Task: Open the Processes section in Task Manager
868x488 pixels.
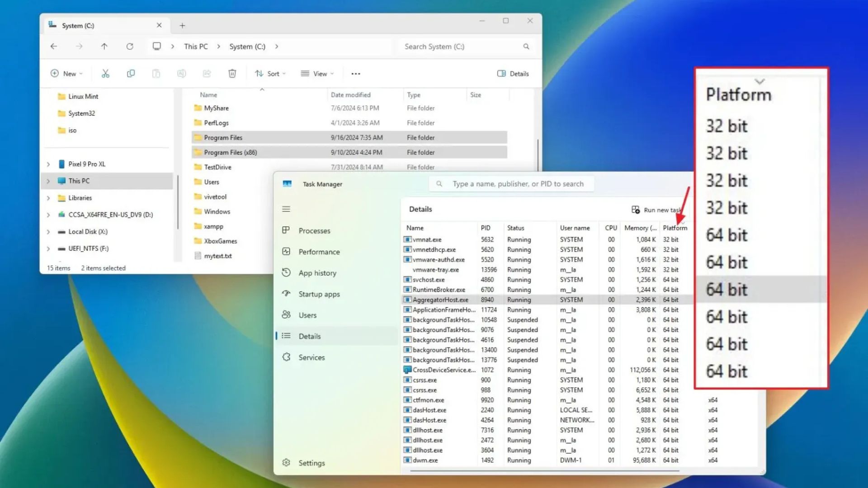Action: (314, 230)
